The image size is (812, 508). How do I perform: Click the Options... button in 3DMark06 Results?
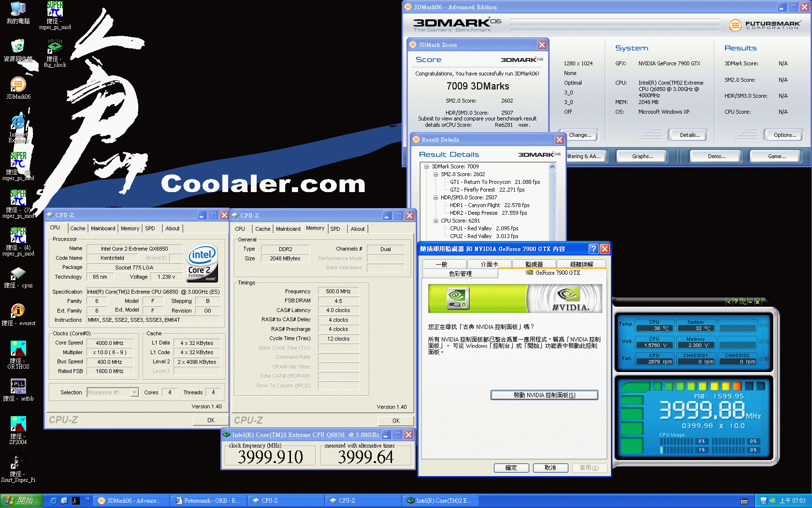click(783, 135)
